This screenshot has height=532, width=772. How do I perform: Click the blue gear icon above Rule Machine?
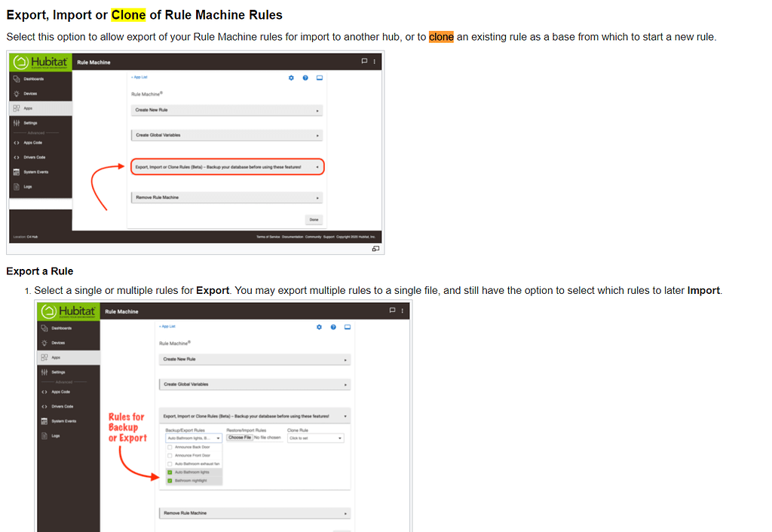point(319,326)
